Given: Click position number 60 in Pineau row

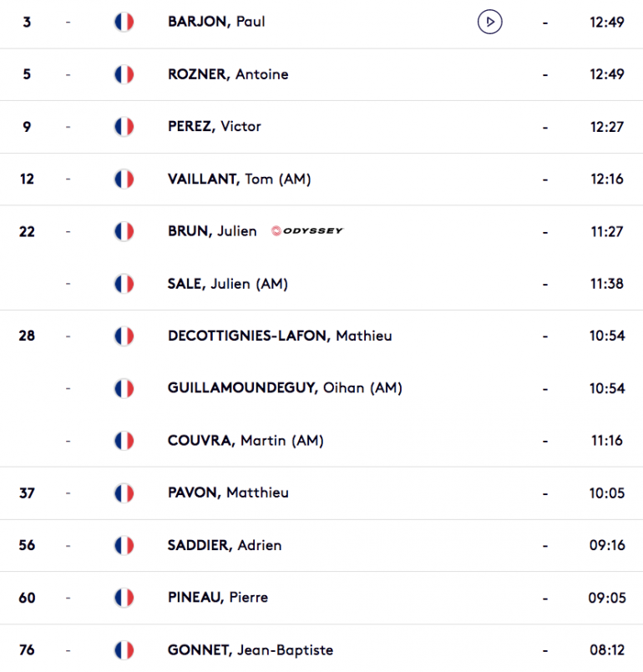Looking at the screenshot, I should tap(27, 598).
